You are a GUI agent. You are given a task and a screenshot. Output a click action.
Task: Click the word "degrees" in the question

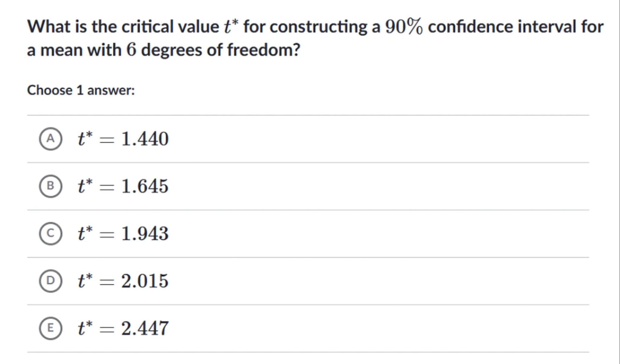(171, 50)
